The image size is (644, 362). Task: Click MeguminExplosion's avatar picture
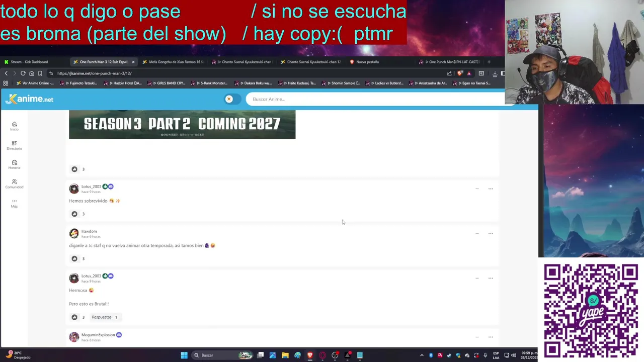pos(74,337)
